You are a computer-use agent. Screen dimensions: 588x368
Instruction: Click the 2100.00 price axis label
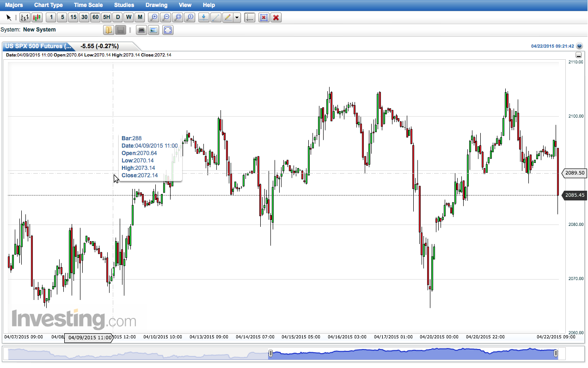(576, 116)
